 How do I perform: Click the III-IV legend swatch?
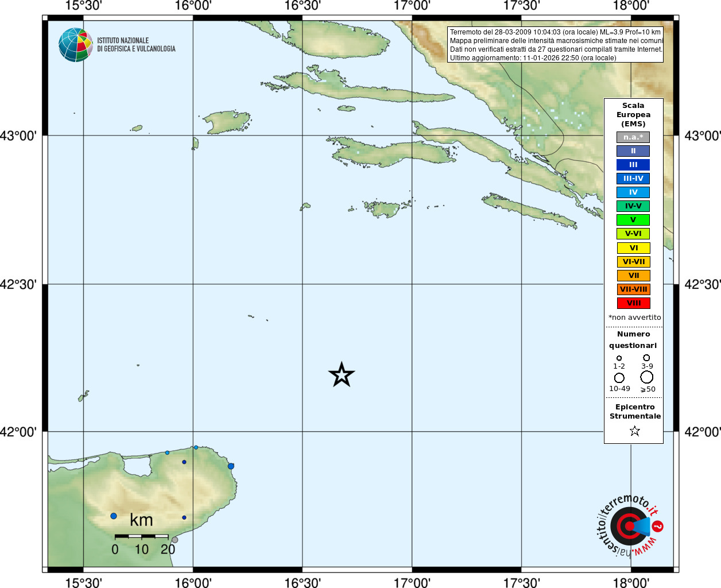click(633, 179)
